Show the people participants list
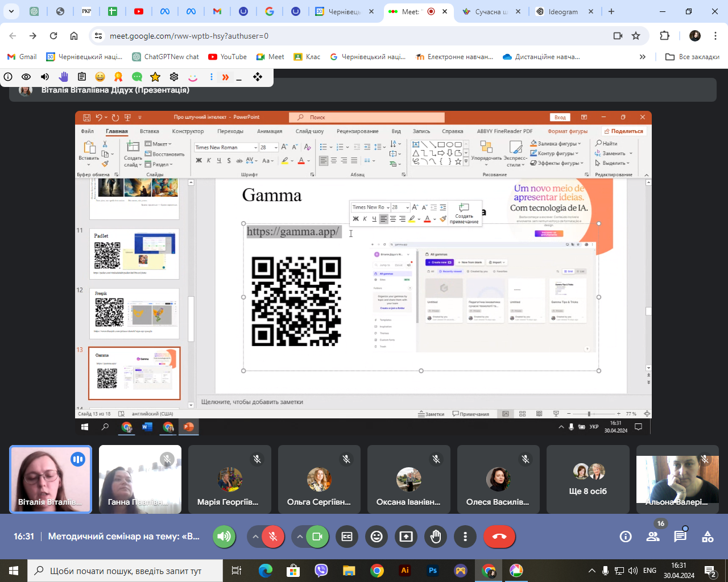 click(x=653, y=537)
